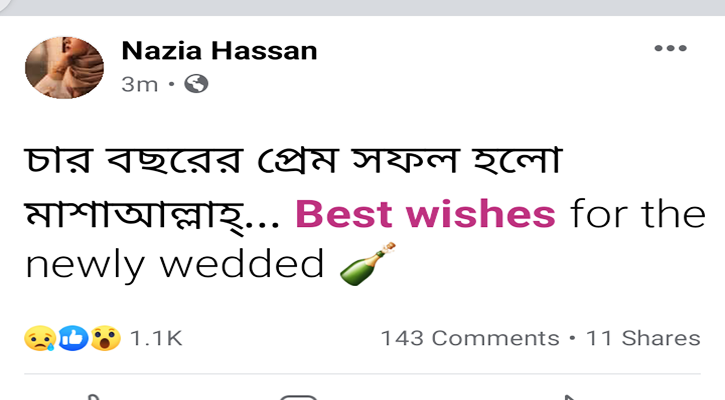Open the three-dot post options menu
The image size is (725, 400).
(670, 48)
